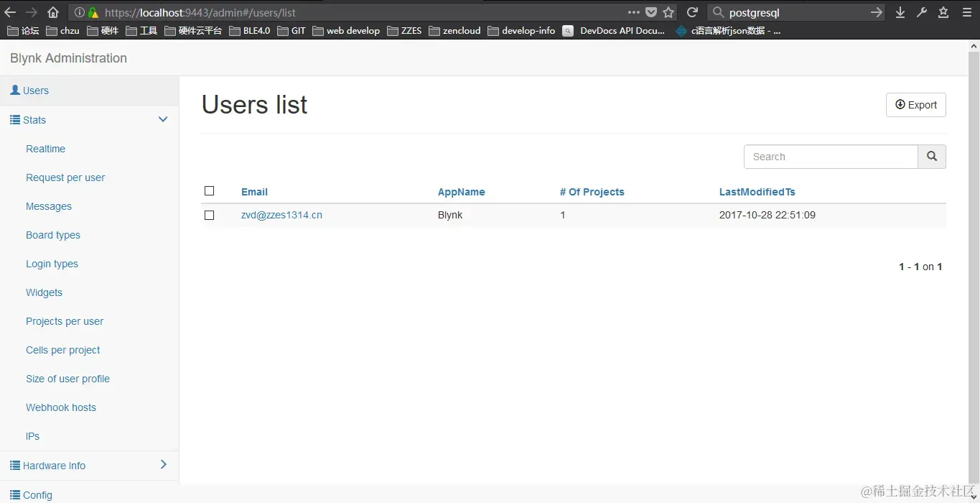
Task: Bookmark this page with the star icon
Action: tap(668, 12)
